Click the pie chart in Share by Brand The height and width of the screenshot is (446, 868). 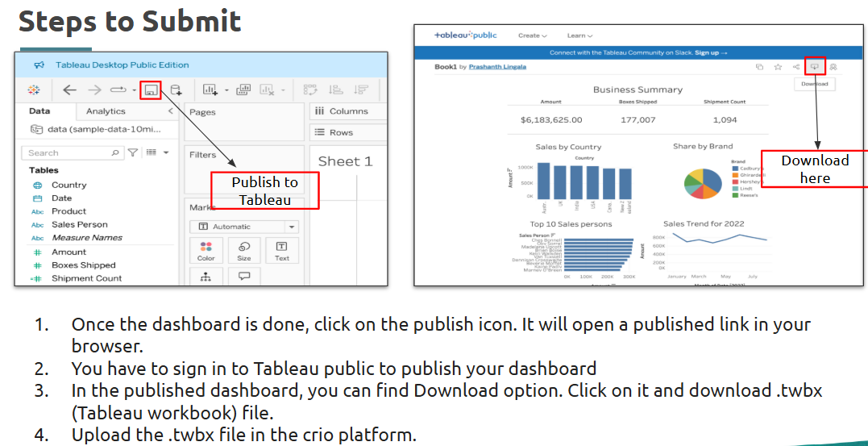click(703, 184)
